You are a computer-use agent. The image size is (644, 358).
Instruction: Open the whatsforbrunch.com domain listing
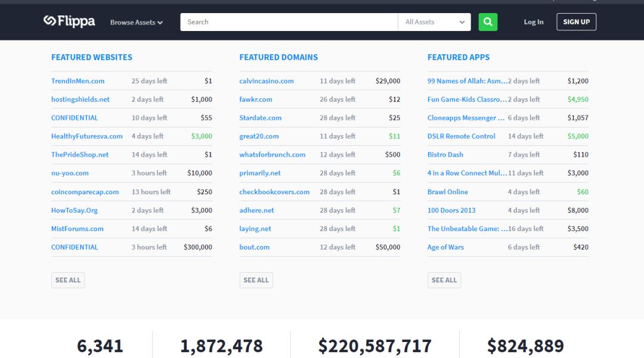pyautogui.click(x=273, y=155)
